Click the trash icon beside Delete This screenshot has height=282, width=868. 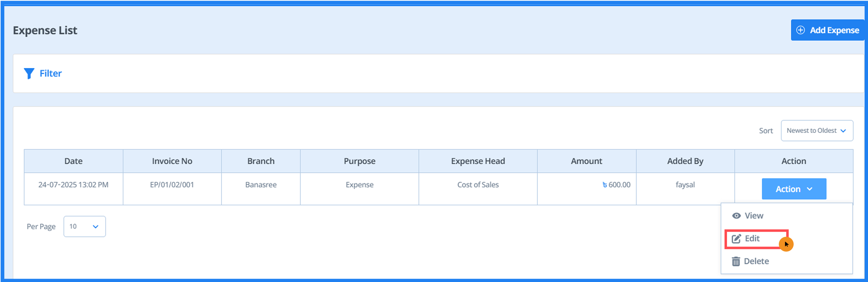click(736, 261)
